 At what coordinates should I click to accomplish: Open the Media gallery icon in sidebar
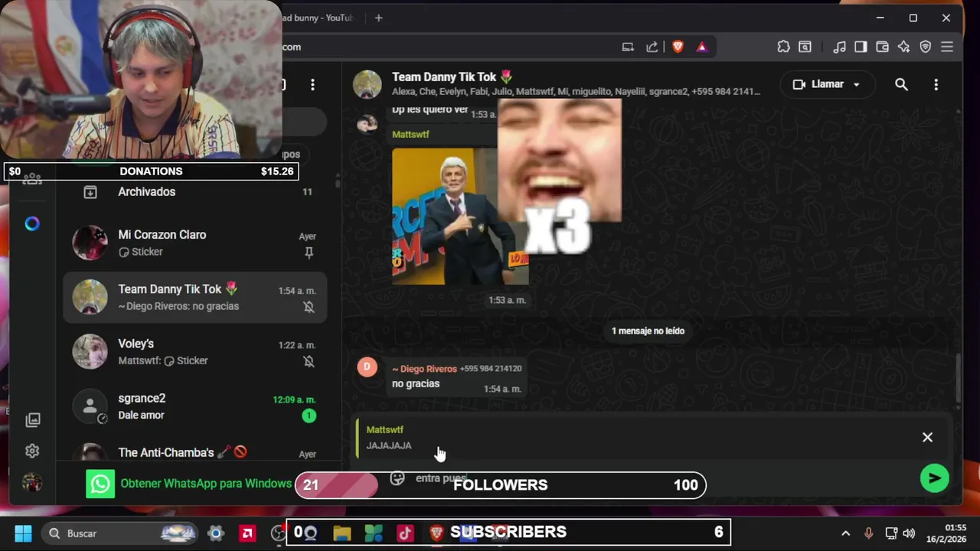[x=32, y=419]
